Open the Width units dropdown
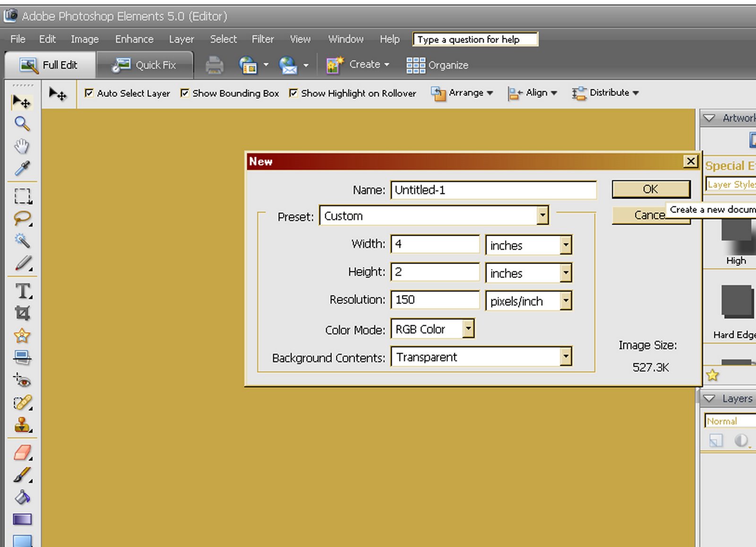Viewport: 756px width, 547px height. click(529, 245)
